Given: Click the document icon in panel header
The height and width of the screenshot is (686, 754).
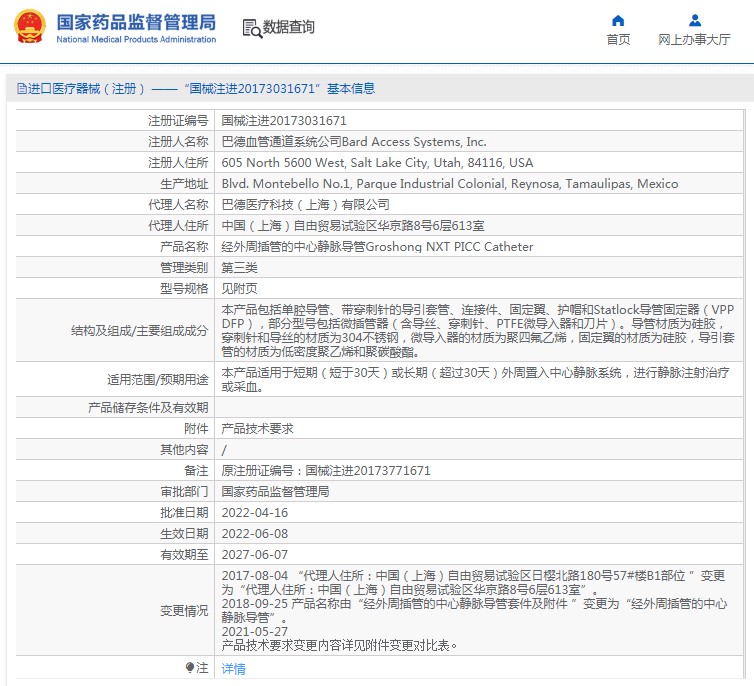Looking at the screenshot, I should click(x=21, y=89).
